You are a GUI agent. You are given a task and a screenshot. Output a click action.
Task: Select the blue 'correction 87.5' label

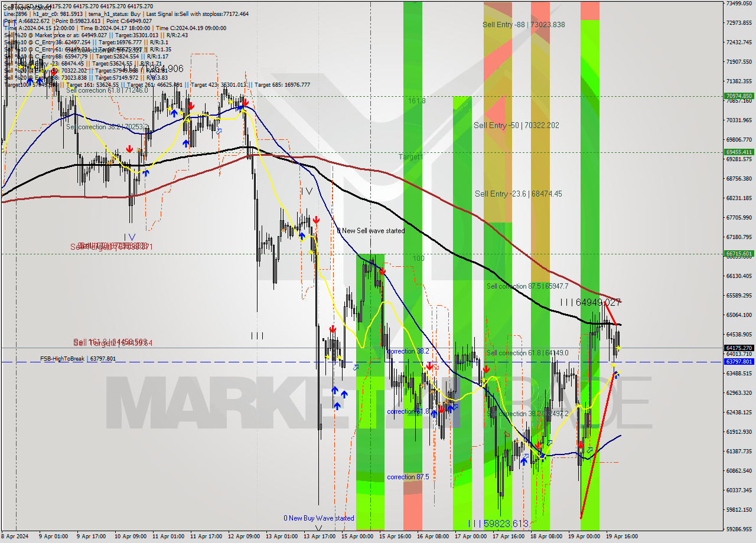tap(408, 477)
